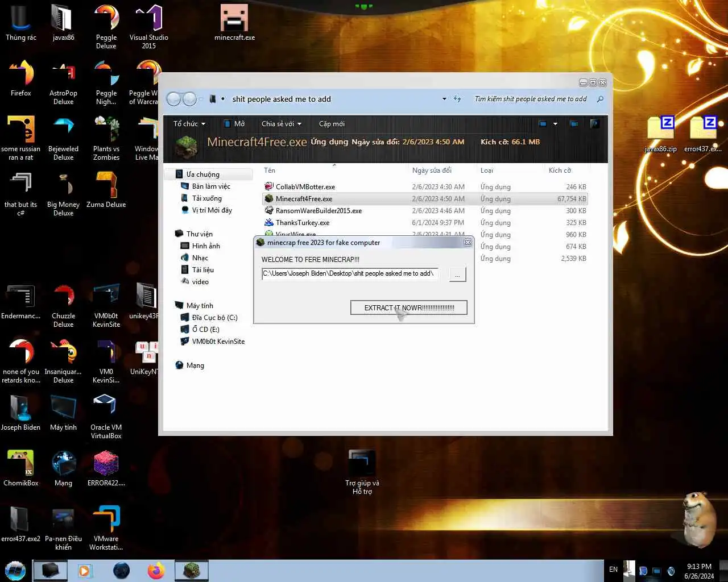Select Minecraft4Free.exe in file list
The image size is (728, 582).
425,198
